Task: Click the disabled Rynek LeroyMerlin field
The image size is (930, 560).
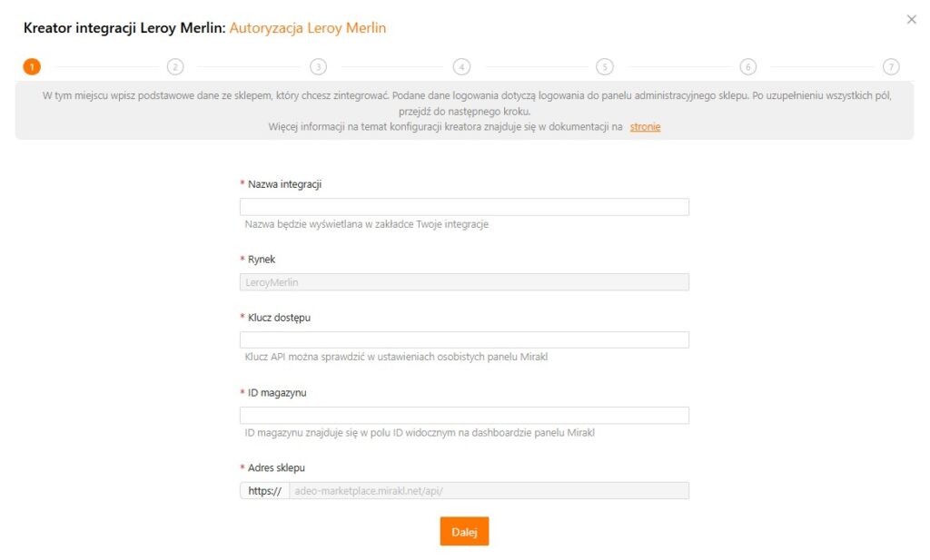Action: click(x=464, y=282)
